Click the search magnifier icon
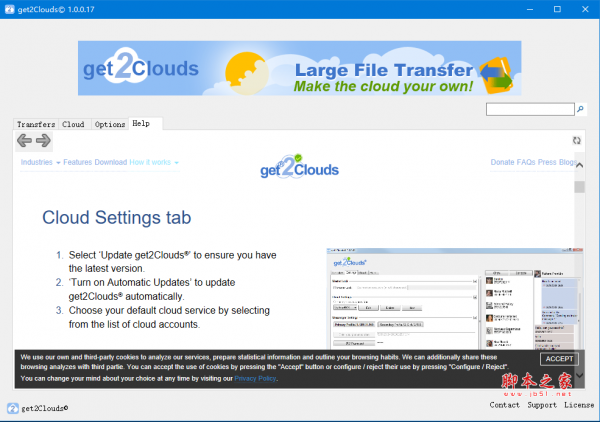The height and width of the screenshot is (422, 600). tap(580, 109)
